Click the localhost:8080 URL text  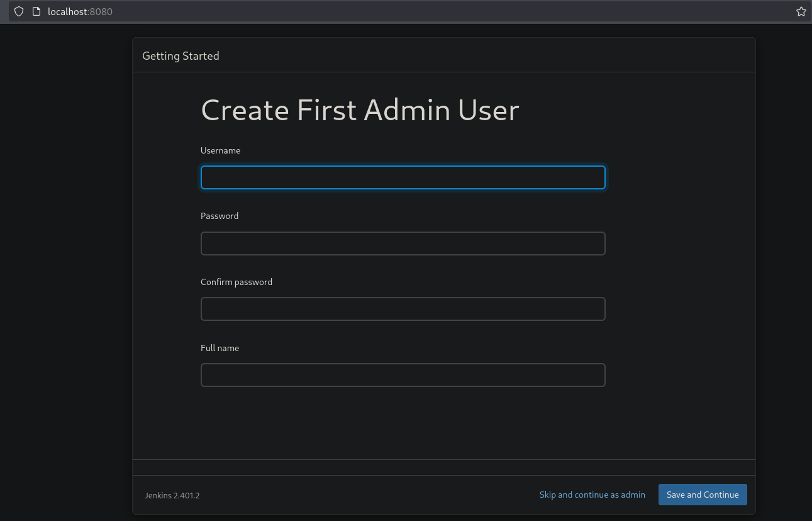[x=80, y=11]
